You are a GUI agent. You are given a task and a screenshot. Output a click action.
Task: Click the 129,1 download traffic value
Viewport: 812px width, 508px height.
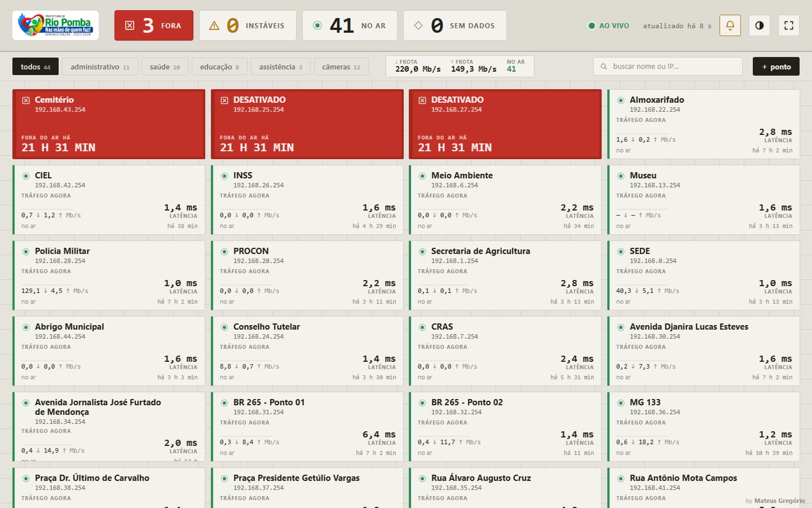click(x=30, y=291)
